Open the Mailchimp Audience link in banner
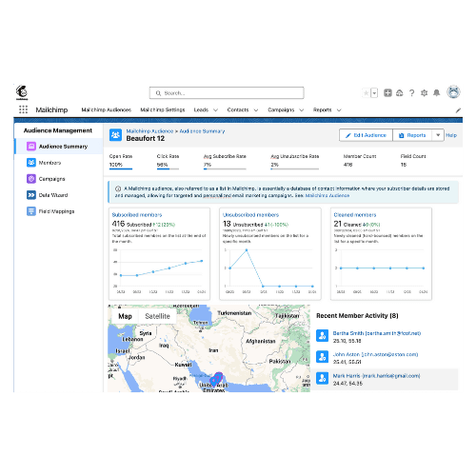The width and height of the screenshot is (476, 476). coord(327,195)
